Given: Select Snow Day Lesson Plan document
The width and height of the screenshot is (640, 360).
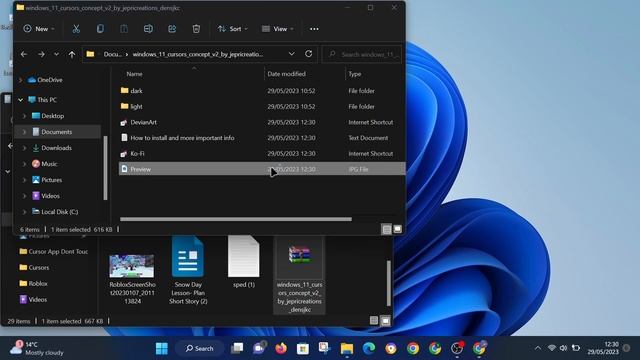Looking at the screenshot, I should tap(188, 270).
